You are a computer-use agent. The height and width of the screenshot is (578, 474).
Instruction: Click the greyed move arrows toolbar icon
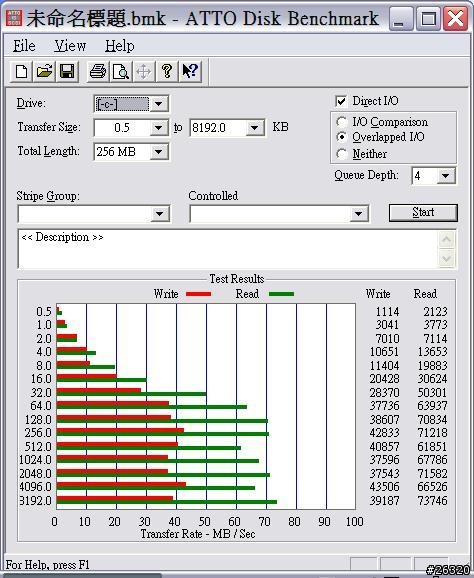point(144,71)
